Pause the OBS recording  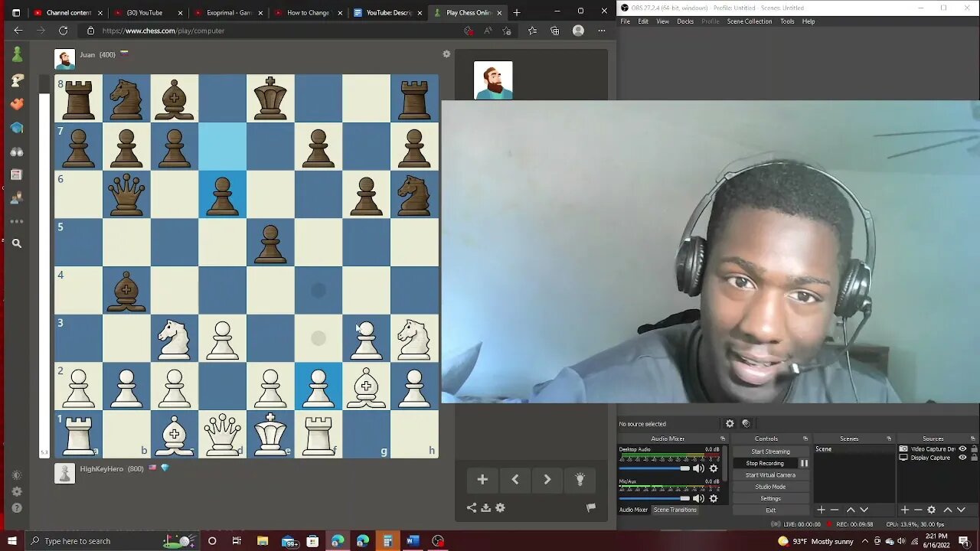tap(804, 463)
